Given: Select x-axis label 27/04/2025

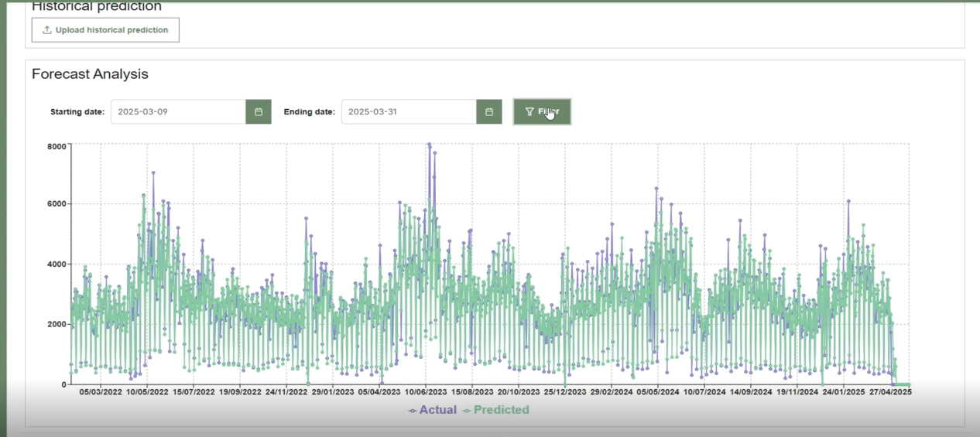Looking at the screenshot, I should tap(889, 392).
